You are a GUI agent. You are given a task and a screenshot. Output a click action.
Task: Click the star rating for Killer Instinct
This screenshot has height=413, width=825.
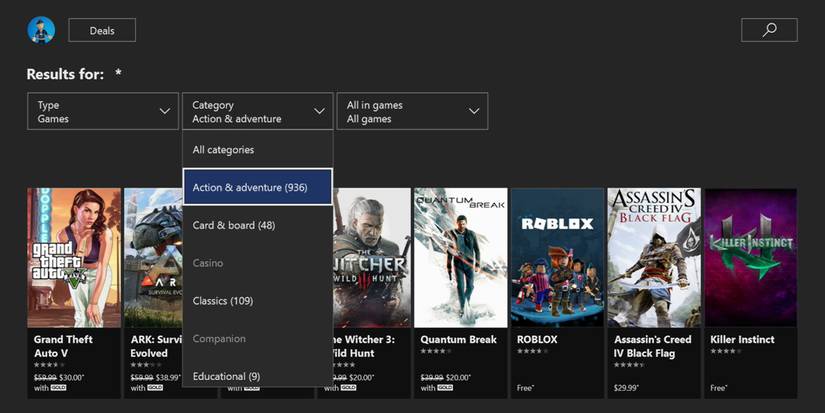(x=726, y=351)
